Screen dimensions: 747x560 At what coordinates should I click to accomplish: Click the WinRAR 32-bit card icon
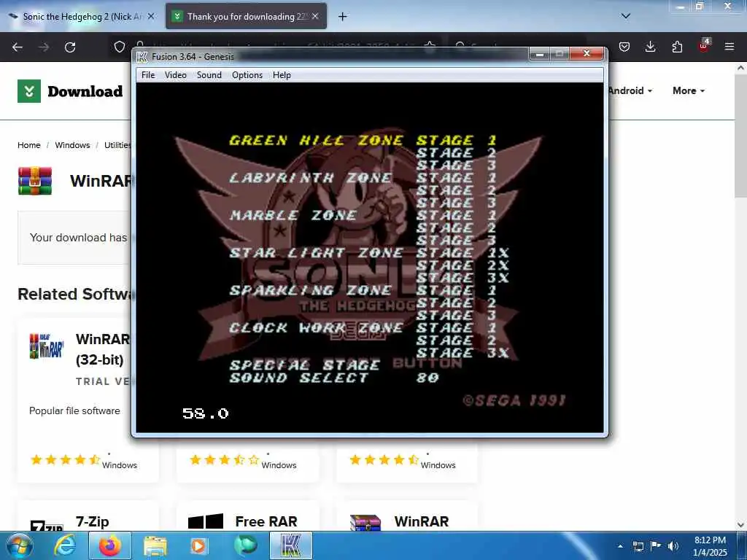tap(46, 345)
